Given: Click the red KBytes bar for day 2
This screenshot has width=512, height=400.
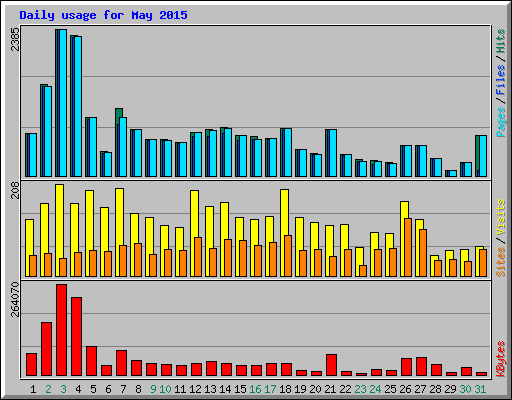Looking at the screenshot, I should tap(46, 349).
